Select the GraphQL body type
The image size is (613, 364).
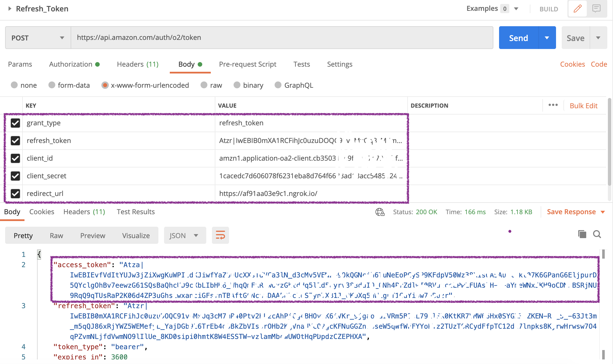(278, 85)
